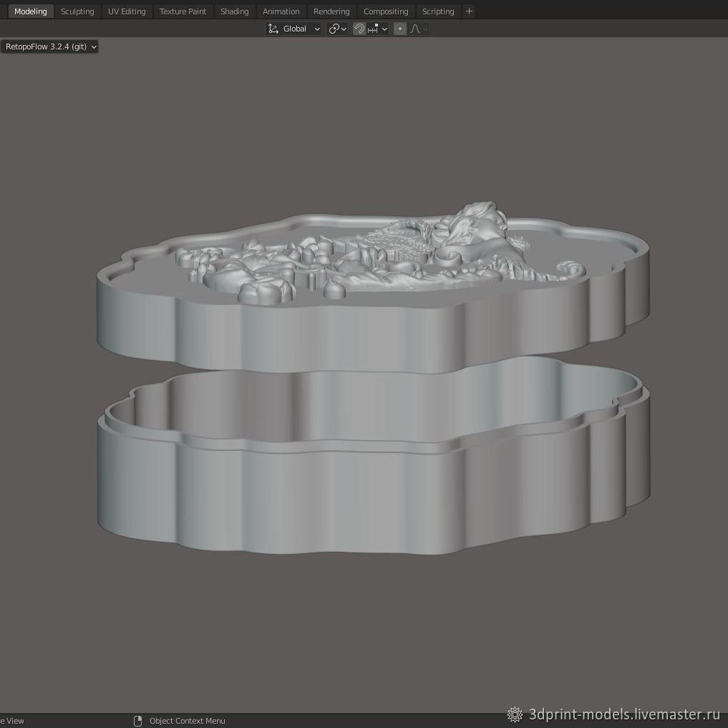Open the Sculpting workspace tab
Screen dimensions: 728x728
[77, 11]
